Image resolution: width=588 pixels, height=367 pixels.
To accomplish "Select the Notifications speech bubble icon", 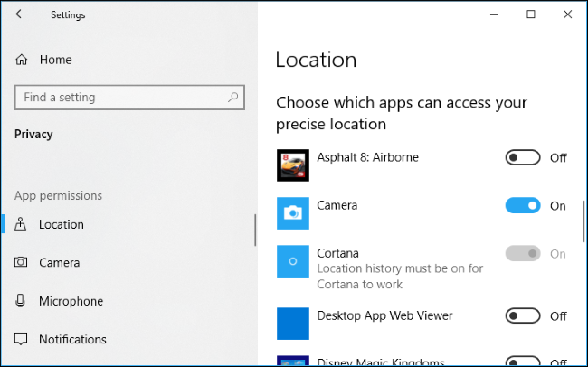I will [x=21, y=339].
